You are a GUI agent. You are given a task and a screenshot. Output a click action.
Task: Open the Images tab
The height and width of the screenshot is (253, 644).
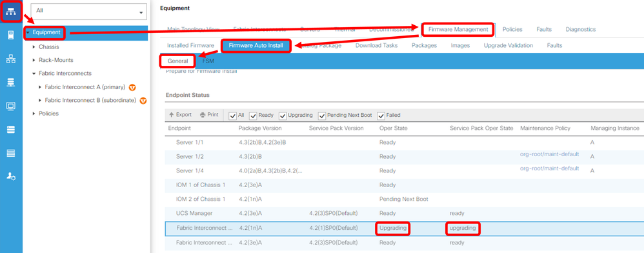pyautogui.click(x=460, y=46)
